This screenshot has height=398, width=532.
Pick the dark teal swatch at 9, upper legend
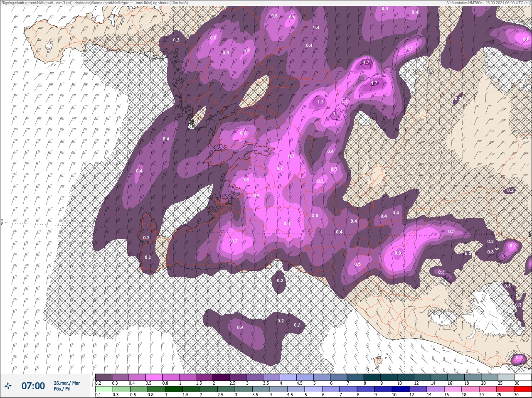pyautogui.click(x=389, y=377)
